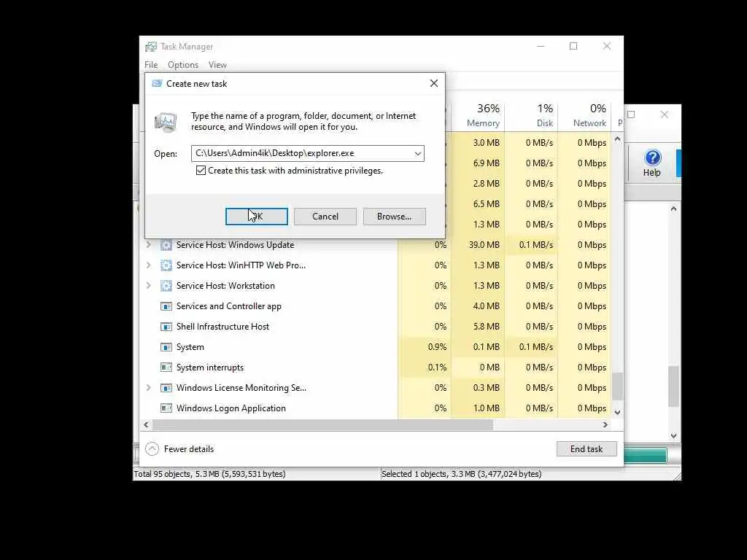
Task: Click the horizontal scroll right arrow
Action: (605, 424)
